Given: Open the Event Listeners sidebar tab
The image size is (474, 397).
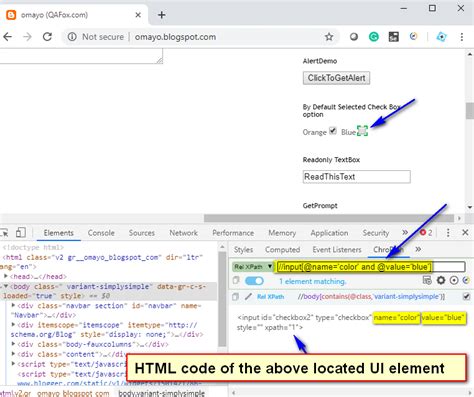Looking at the screenshot, I should (x=337, y=249).
